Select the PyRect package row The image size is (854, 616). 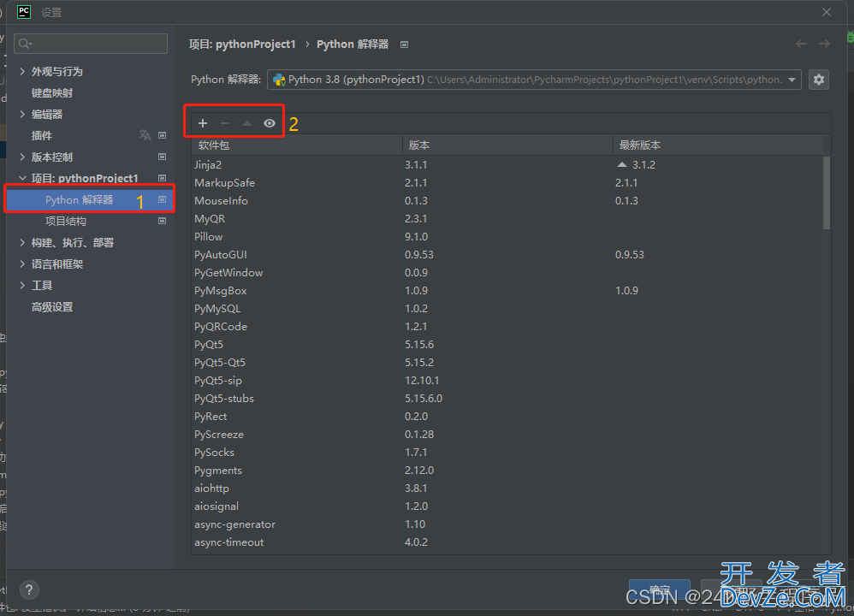(507, 416)
